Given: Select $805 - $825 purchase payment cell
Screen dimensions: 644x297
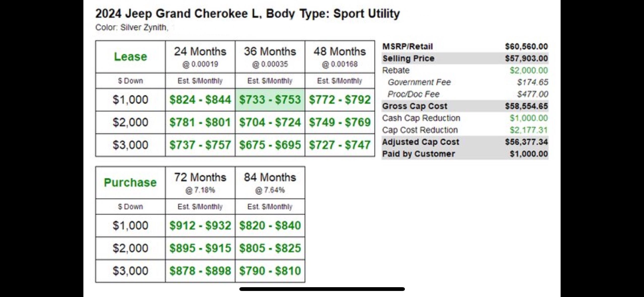Looking at the screenshot, I should (x=270, y=248).
